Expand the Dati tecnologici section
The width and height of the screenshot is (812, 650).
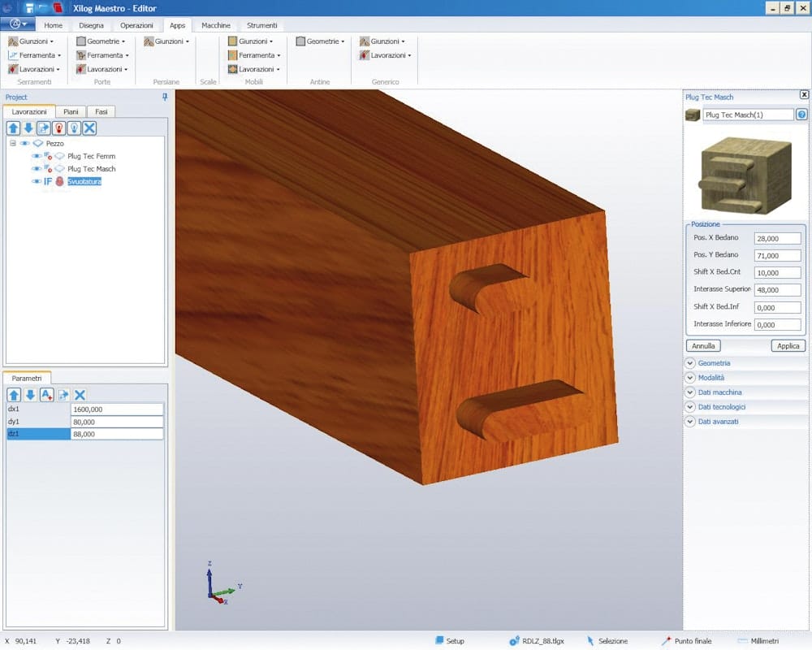(690, 407)
